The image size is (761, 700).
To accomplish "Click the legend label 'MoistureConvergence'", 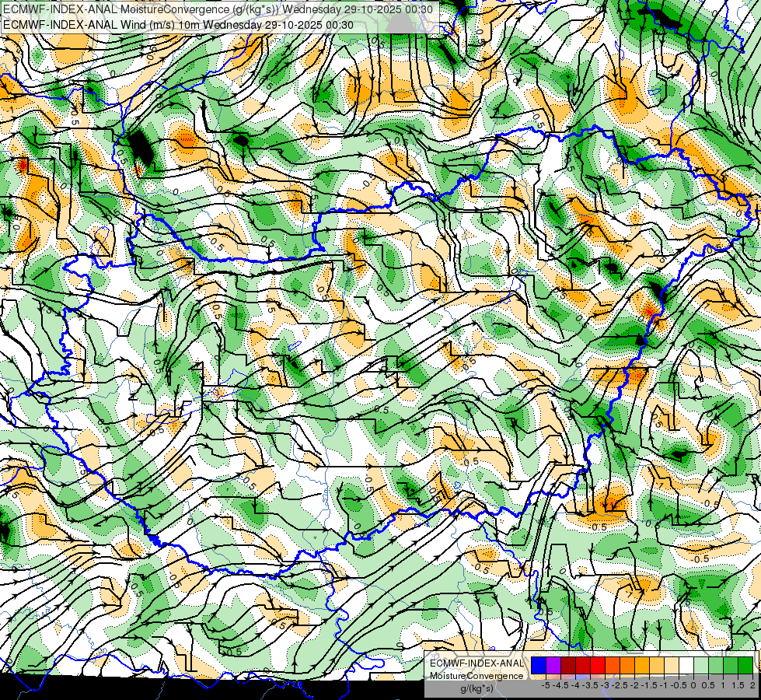I will point(476,676).
